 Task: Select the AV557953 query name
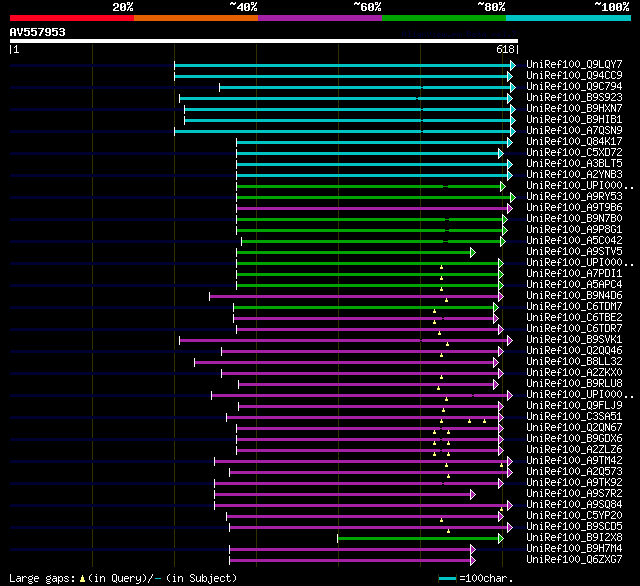point(38,32)
